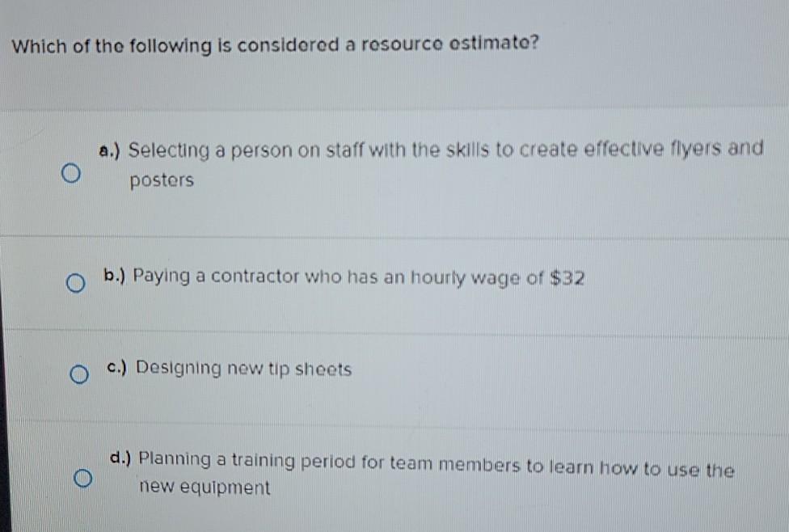The height and width of the screenshot is (532, 789).
Task: Click the 'c.)' option marker
Action: click(117, 367)
